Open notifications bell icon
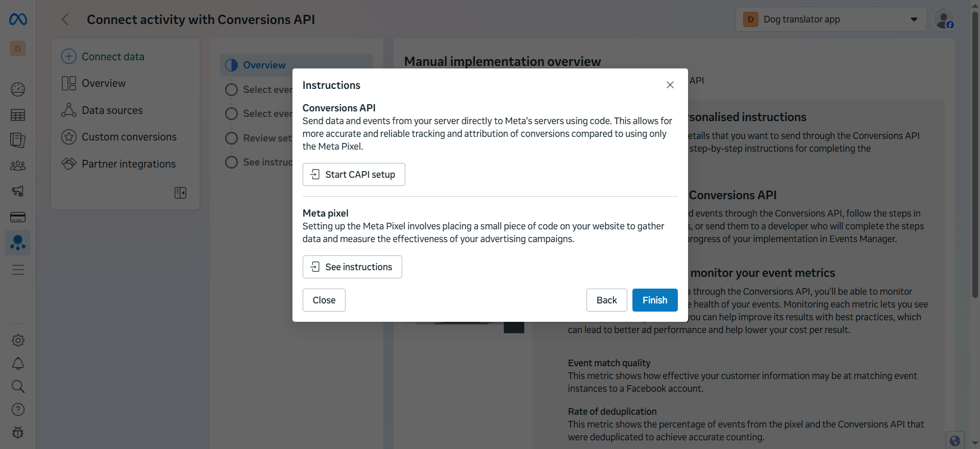This screenshot has width=980, height=449. coord(18,364)
